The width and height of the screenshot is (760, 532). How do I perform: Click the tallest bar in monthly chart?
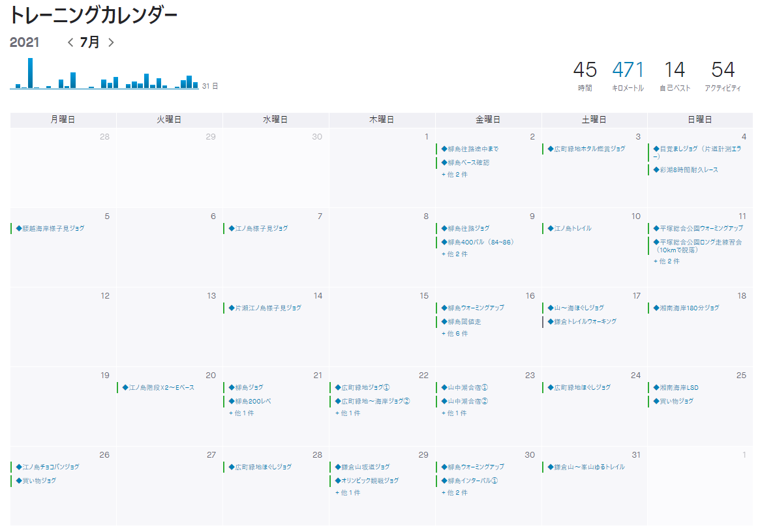point(30,73)
